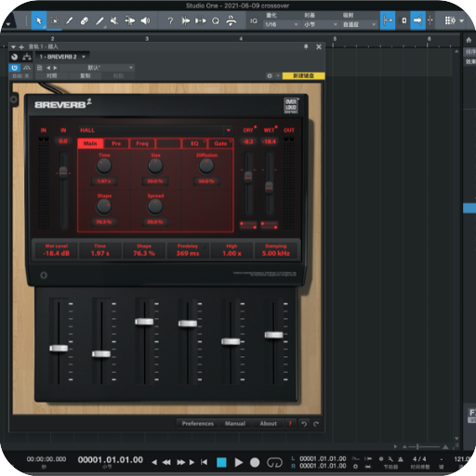476x476 pixels.
Task: Select the Eraser tool
Action: 85,20
